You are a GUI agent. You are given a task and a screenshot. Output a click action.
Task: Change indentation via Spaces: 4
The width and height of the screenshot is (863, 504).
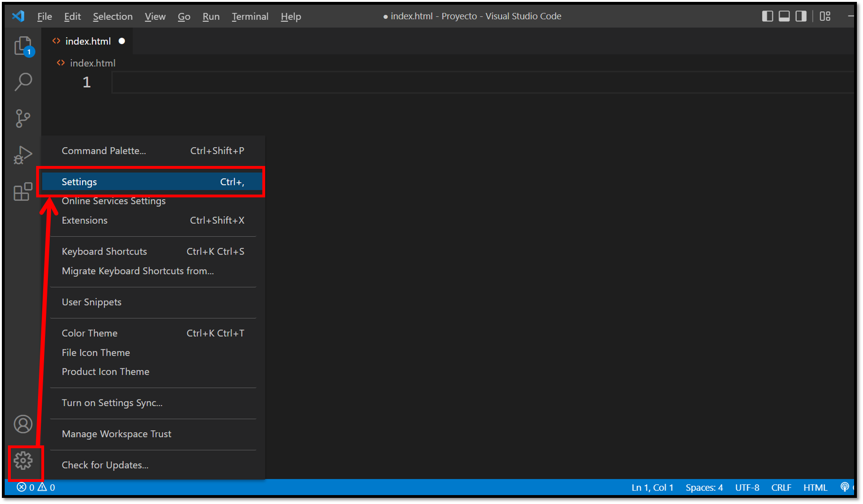point(704,488)
